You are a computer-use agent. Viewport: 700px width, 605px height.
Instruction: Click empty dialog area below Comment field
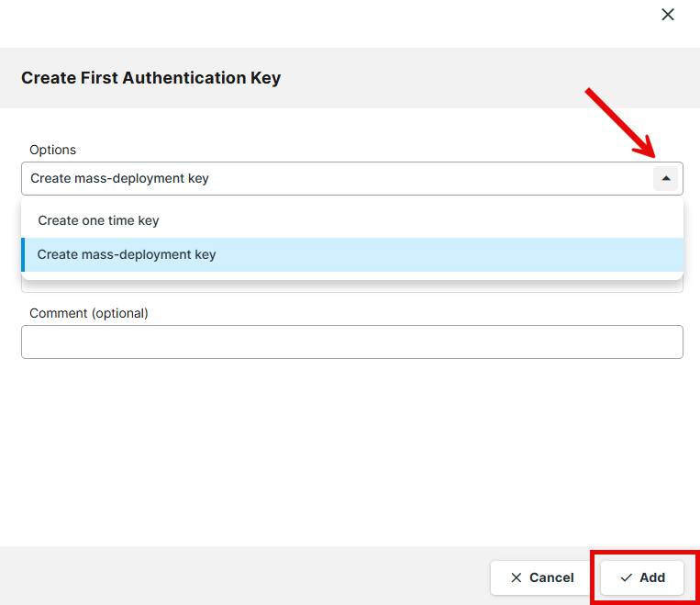click(x=351, y=450)
